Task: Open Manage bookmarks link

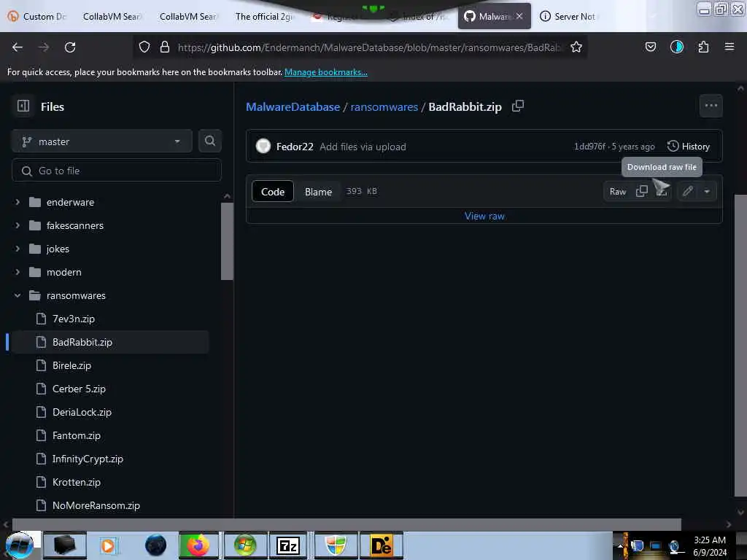Action: (326, 72)
